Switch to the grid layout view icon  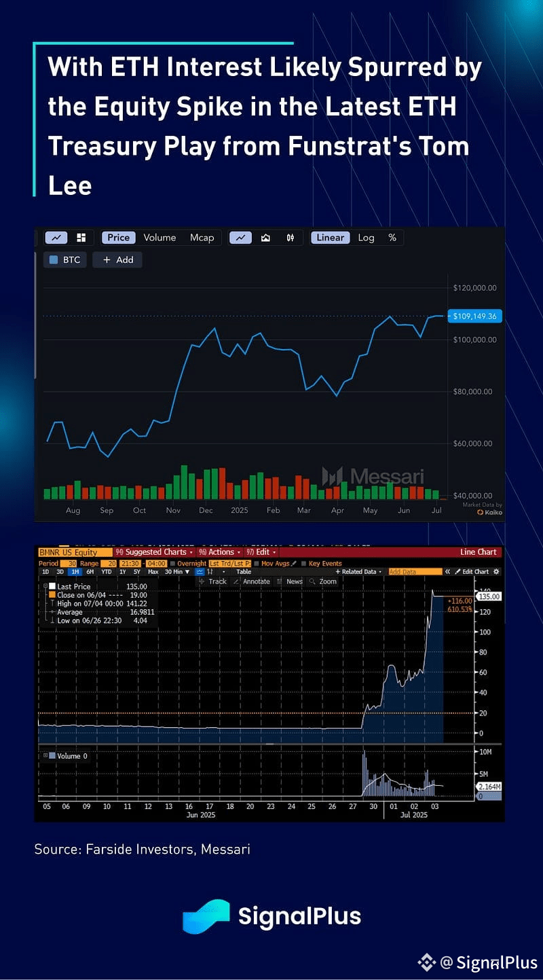pyautogui.click(x=81, y=238)
